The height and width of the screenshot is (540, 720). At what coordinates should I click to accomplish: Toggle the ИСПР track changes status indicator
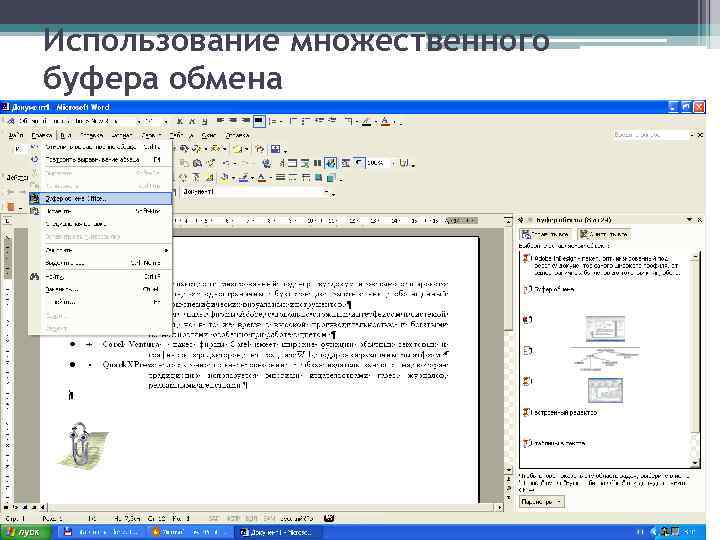pos(233,518)
